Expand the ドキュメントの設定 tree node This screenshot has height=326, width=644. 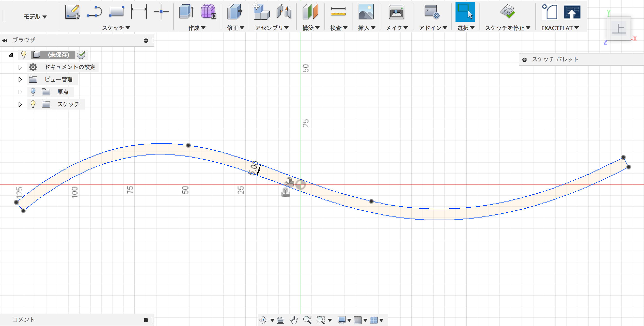20,67
